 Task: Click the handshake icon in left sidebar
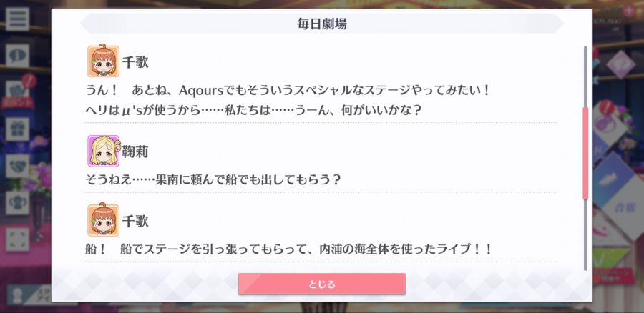[17, 166]
